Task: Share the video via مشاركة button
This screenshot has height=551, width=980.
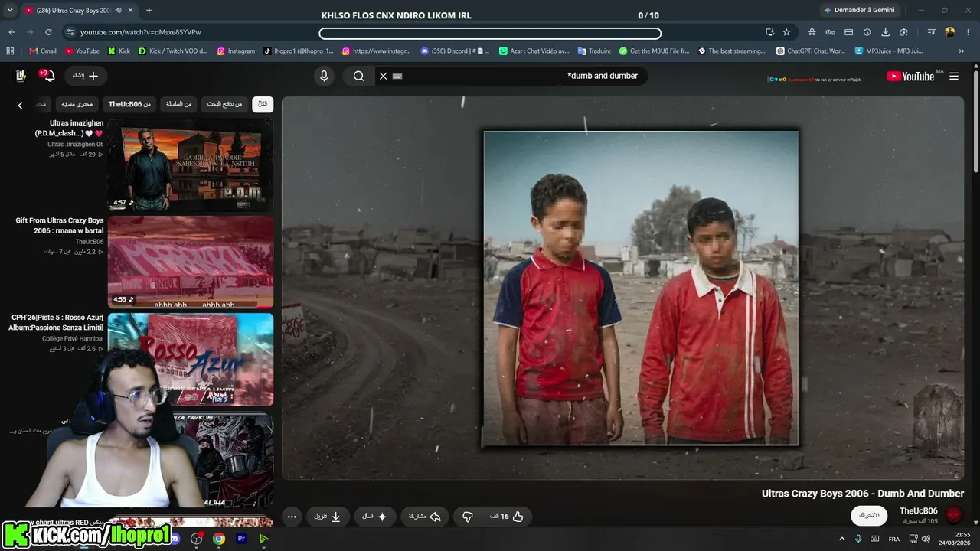Action: pos(425,517)
